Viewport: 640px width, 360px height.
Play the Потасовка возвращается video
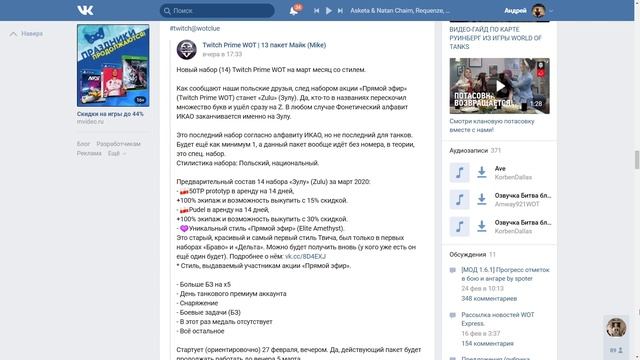click(500, 86)
